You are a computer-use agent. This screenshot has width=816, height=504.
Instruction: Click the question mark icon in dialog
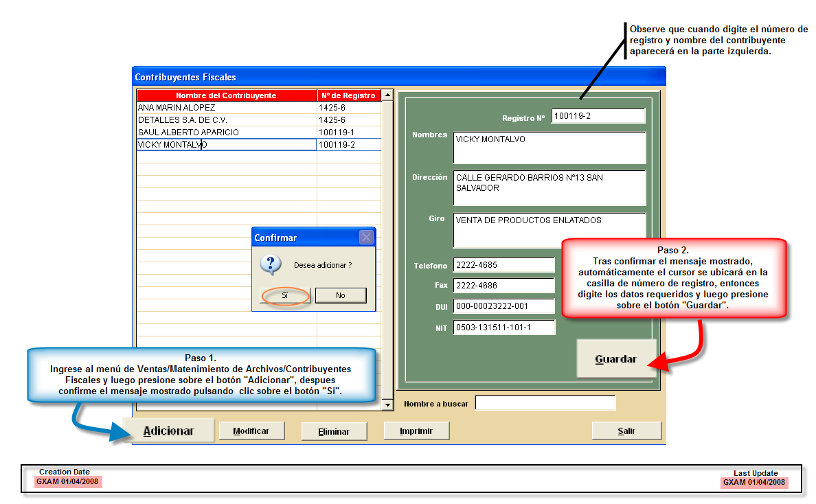[272, 264]
